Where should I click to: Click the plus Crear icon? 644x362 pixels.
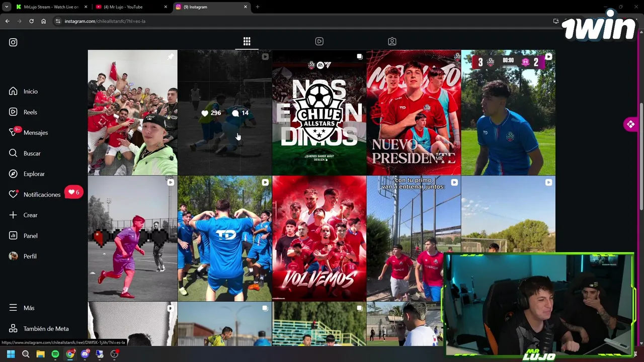pyautogui.click(x=13, y=215)
